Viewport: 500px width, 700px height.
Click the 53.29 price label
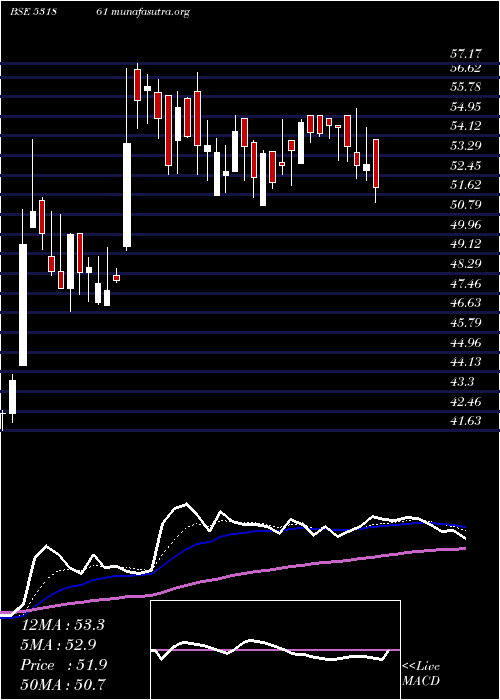tap(466, 146)
